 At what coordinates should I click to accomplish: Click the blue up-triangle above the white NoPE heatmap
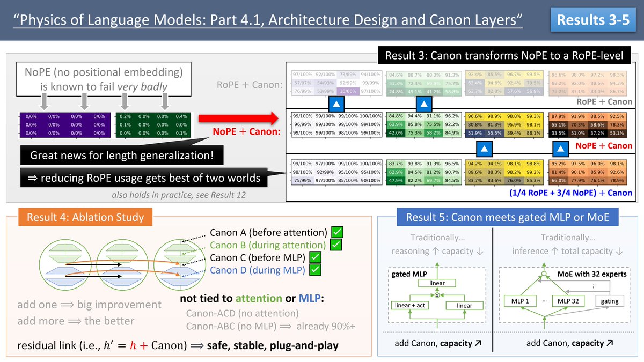[335, 104]
